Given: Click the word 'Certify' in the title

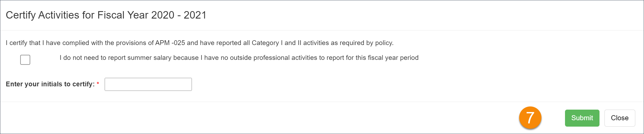Looking at the screenshot, I should coord(21,15).
